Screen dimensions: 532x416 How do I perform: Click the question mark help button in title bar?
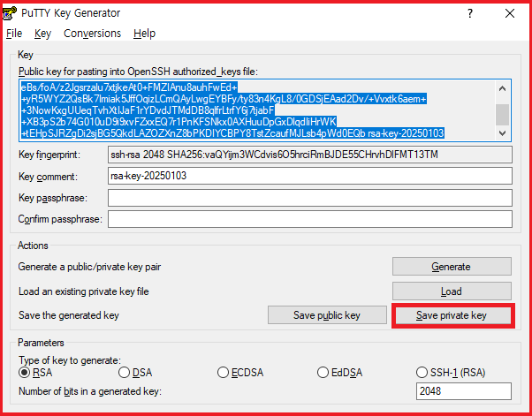click(x=470, y=13)
